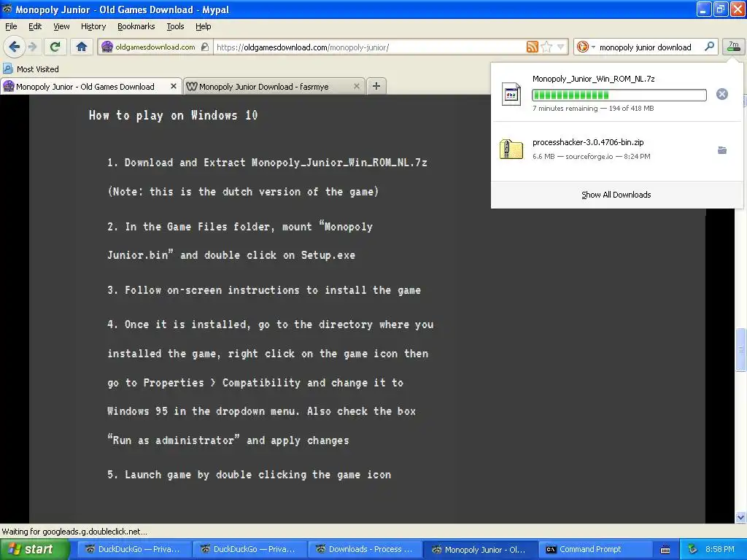
Task: Click the processhacker-3.0.4706-bin.zip file name
Action: (588, 142)
